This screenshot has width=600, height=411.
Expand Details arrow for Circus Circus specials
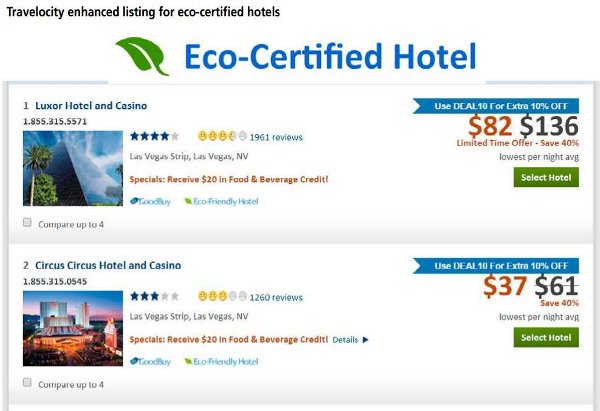[365, 340]
